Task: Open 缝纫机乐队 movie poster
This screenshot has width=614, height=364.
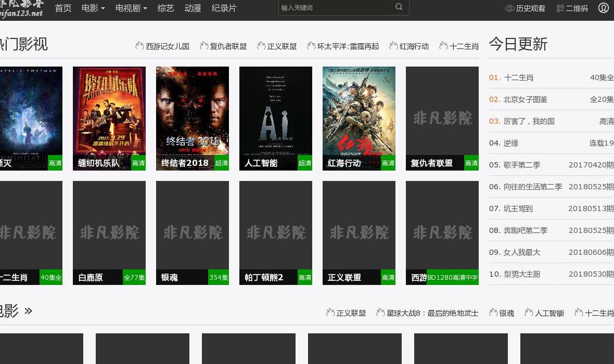Action: click(x=109, y=118)
